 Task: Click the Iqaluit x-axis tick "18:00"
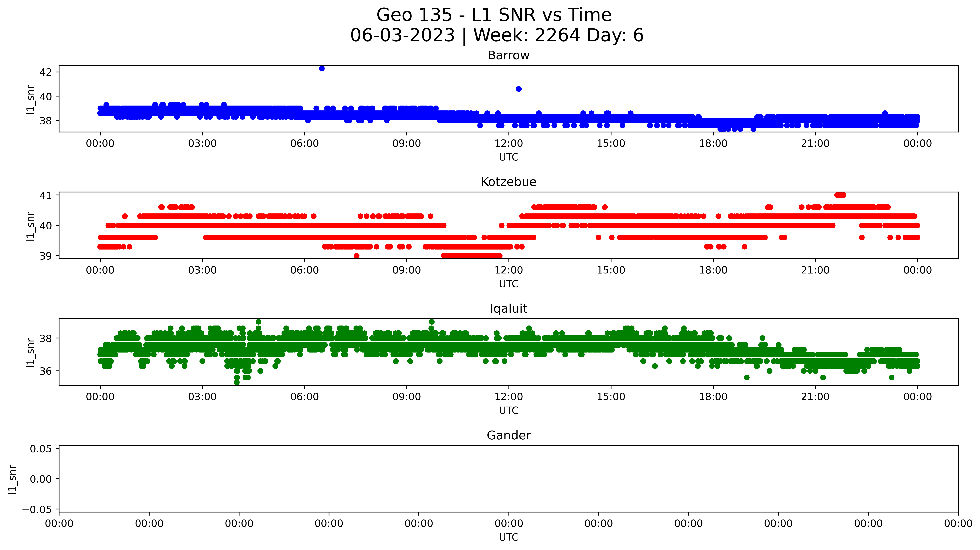click(x=713, y=397)
